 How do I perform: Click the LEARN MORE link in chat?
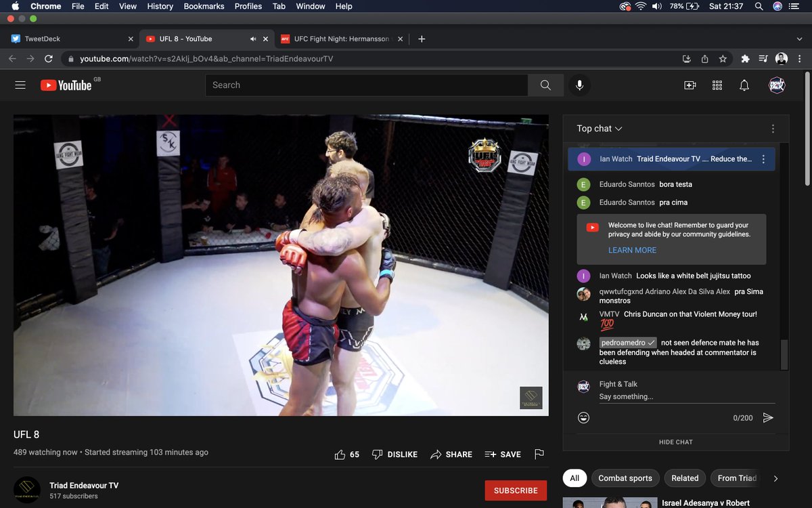coord(632,250)
